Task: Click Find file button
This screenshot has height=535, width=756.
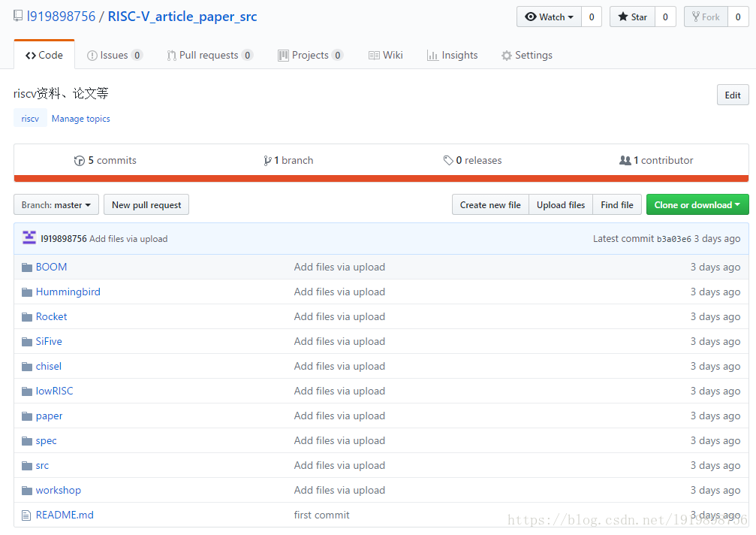Action: click(617, 204)
